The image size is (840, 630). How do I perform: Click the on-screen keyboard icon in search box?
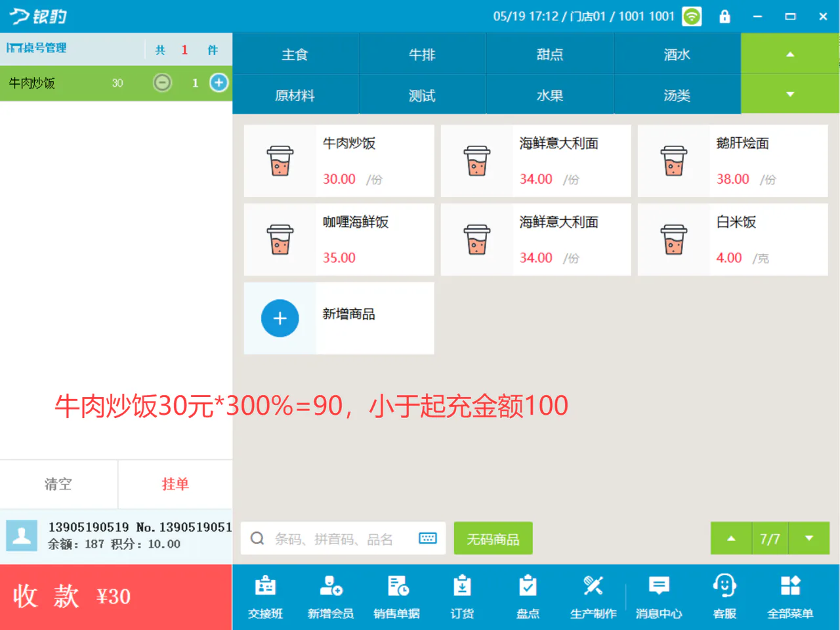(428, 538)
